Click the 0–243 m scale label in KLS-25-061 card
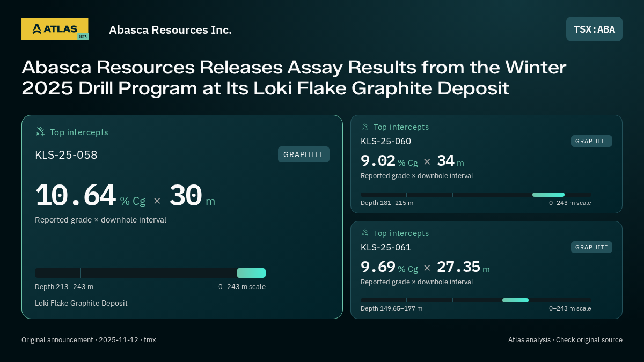The width and height of the screenshot is (644, 362). pos(570,308)
